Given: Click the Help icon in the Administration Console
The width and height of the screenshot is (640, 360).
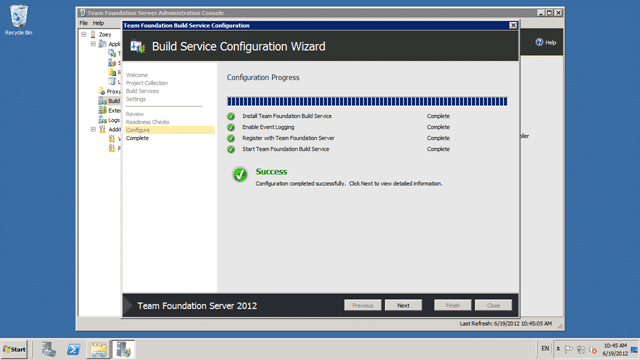Looking at the screenshot, I should coord(540,42).
